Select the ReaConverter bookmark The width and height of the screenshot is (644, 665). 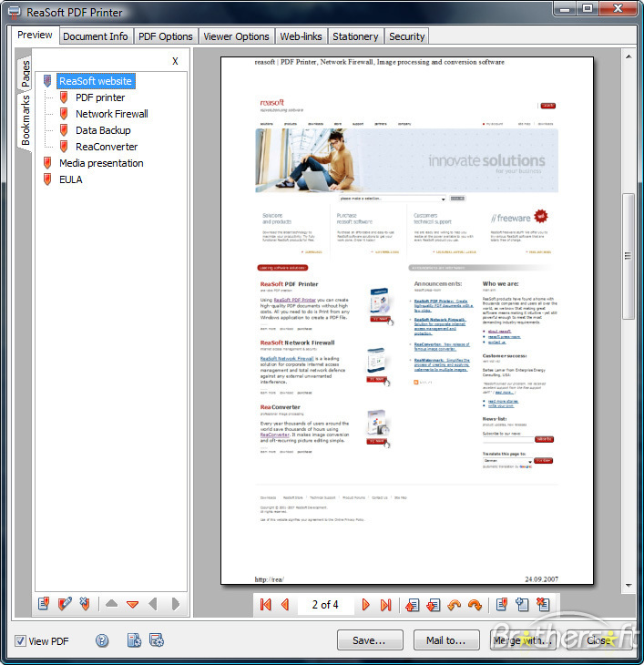(107, 147)
